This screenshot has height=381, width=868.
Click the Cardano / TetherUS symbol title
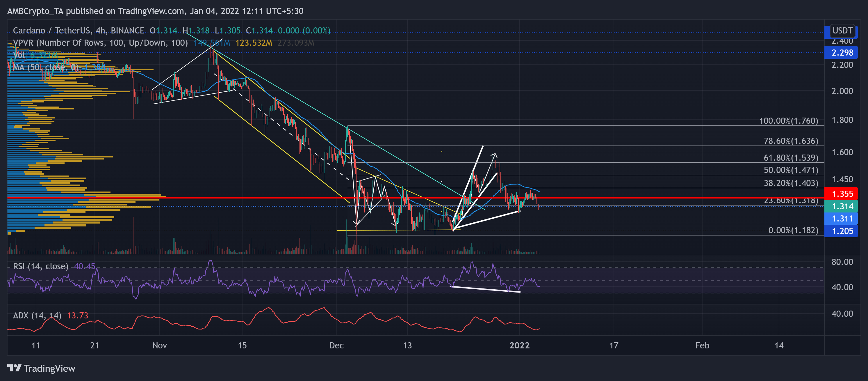[78, 31]
